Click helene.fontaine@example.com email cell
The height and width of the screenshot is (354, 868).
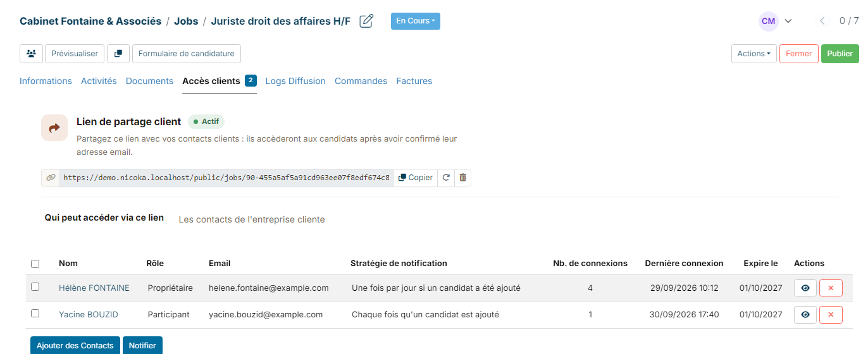pyautogui.click(x=269, y=288)
